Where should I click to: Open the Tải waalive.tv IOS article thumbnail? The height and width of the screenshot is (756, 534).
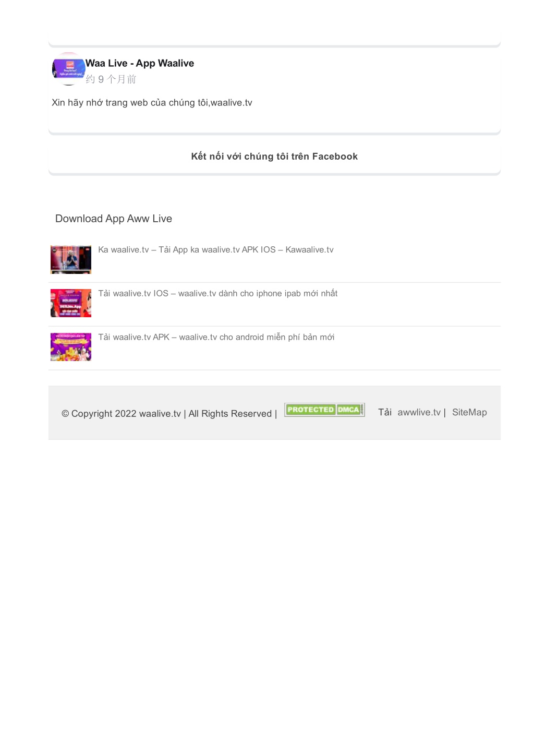pyautogui.click(x=71, y=303)
